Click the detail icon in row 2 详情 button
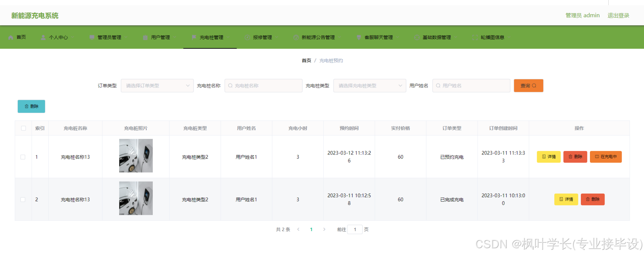 pyautogui.click(x=561, y=199)
